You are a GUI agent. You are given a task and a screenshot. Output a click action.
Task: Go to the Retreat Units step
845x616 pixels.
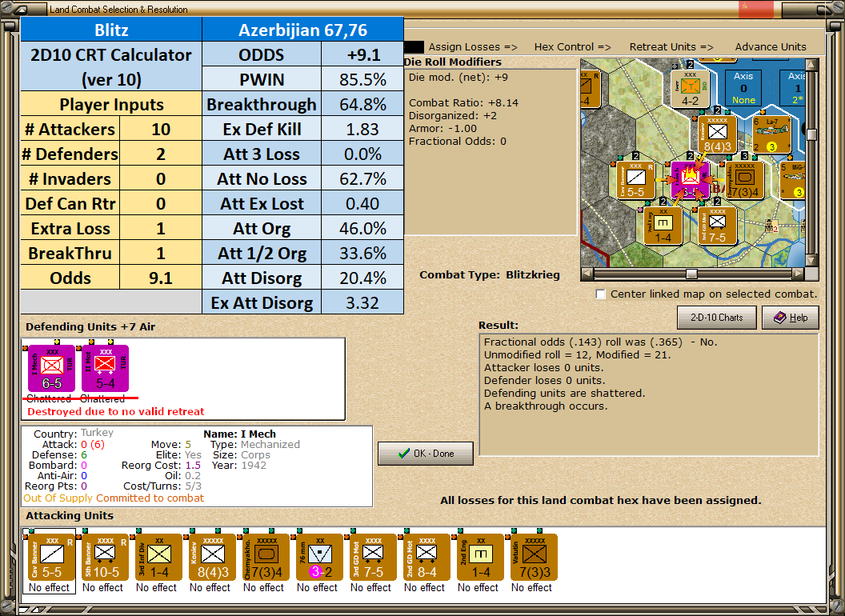pyautogui.click(x=671, y=47)
